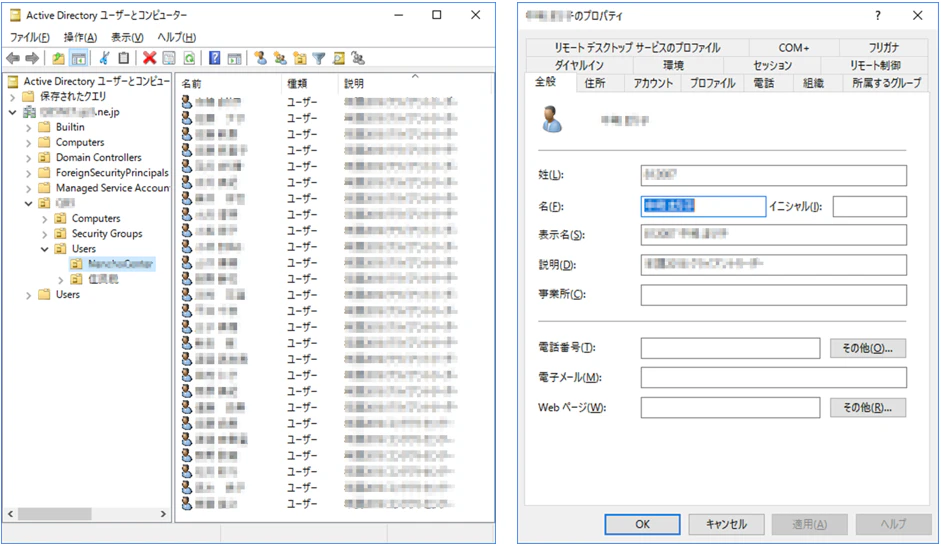941x546 pixels.
Task: Select the Active Directory root node icon
Action: tap(13, 81)
